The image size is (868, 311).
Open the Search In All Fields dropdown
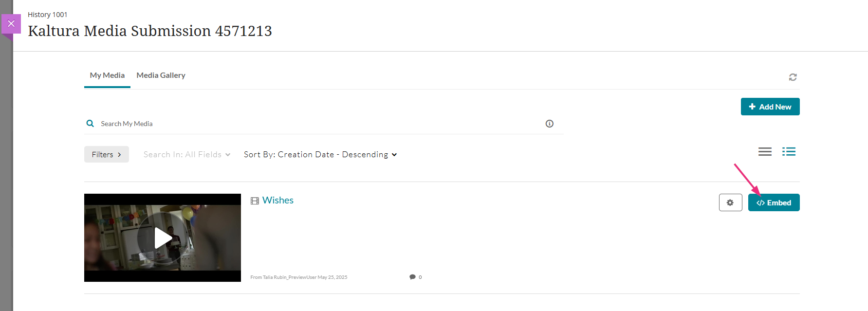tap(187, 154)
